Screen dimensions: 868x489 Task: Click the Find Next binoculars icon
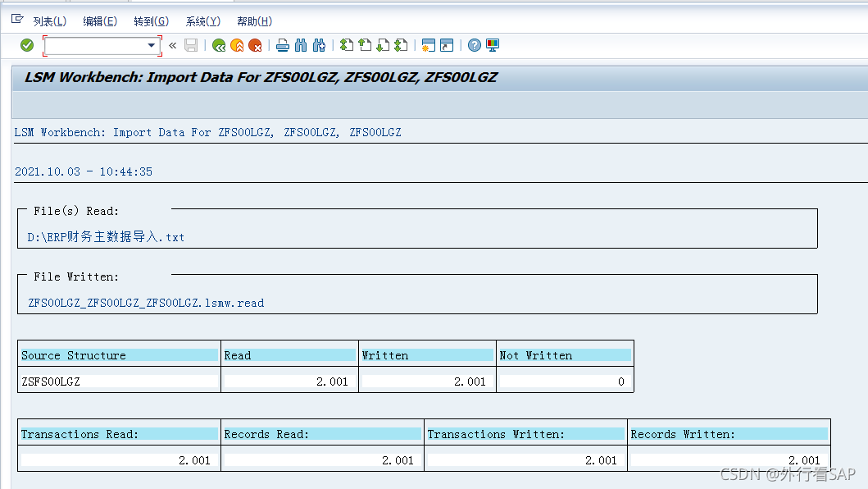320,45
